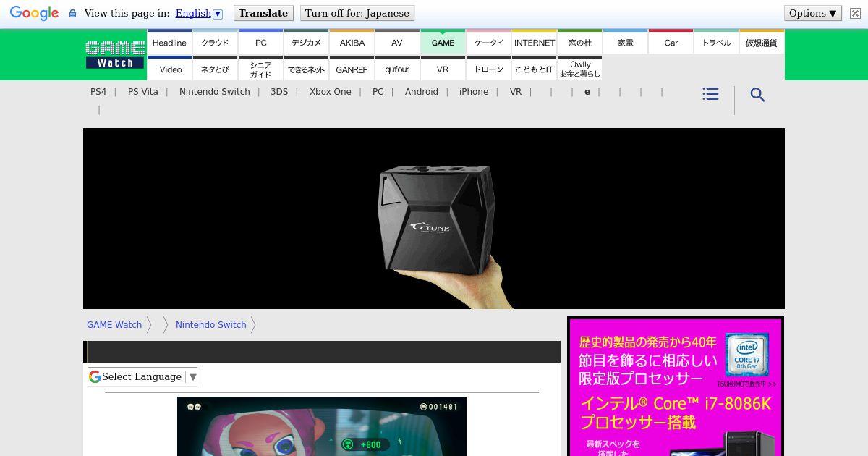
Task: Open the Car tab
Action: tap(671, 42)
